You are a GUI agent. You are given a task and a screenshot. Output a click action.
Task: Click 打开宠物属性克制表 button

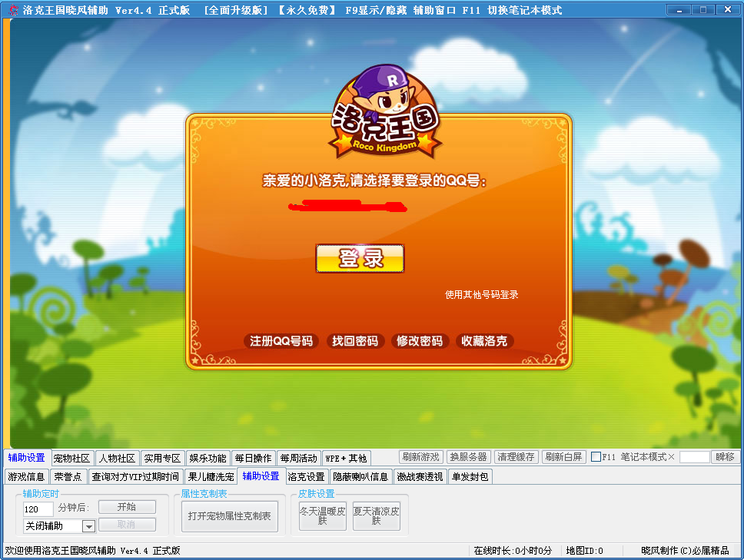click(230, 516)
